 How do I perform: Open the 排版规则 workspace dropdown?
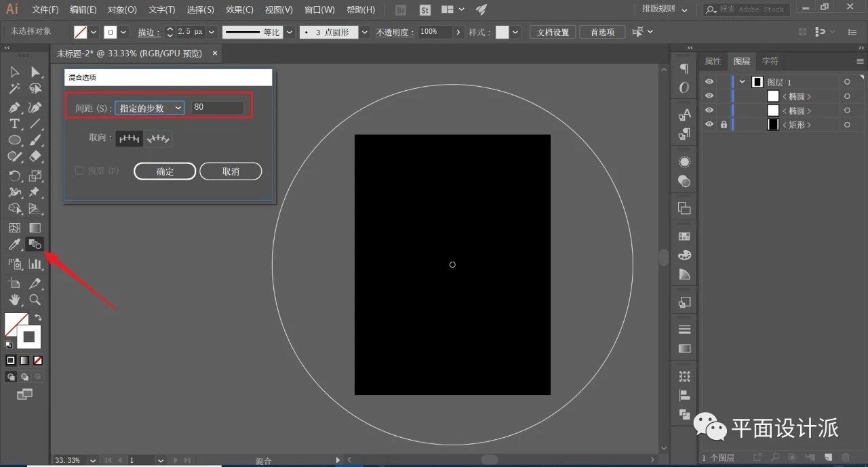click(x=665, y=9)
